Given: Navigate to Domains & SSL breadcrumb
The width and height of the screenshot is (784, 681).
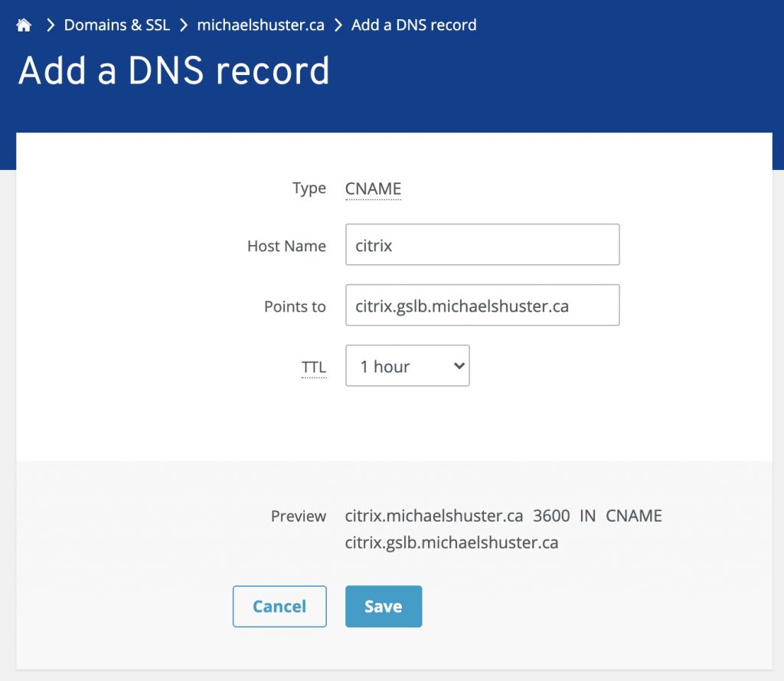Looking at the screenshot, I should tap(116, 25).
